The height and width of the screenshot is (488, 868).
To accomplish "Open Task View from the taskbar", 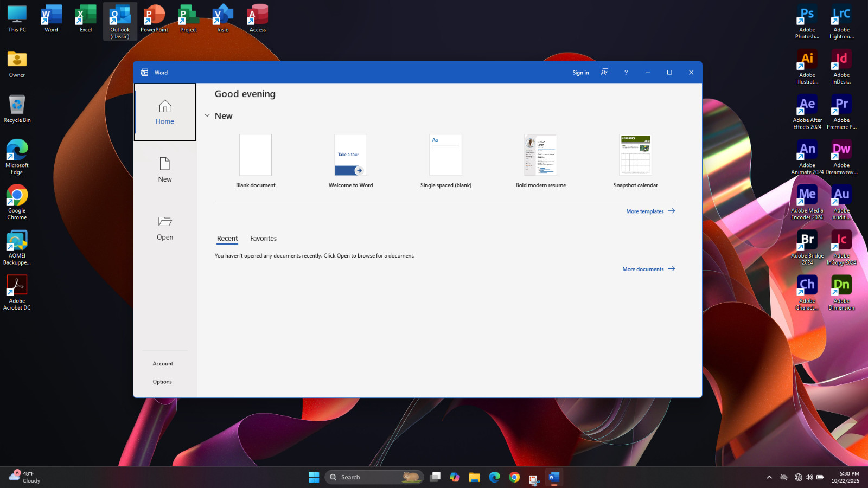I will [x=435, y=477].
